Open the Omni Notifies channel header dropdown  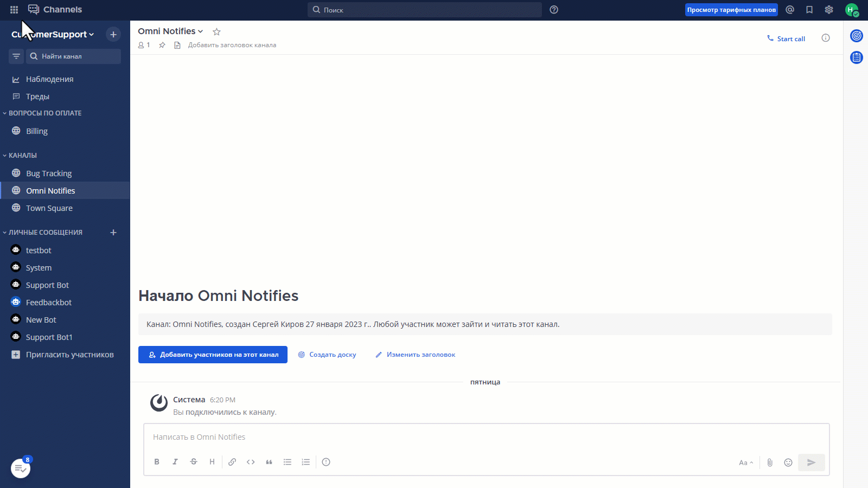[170, 31]
